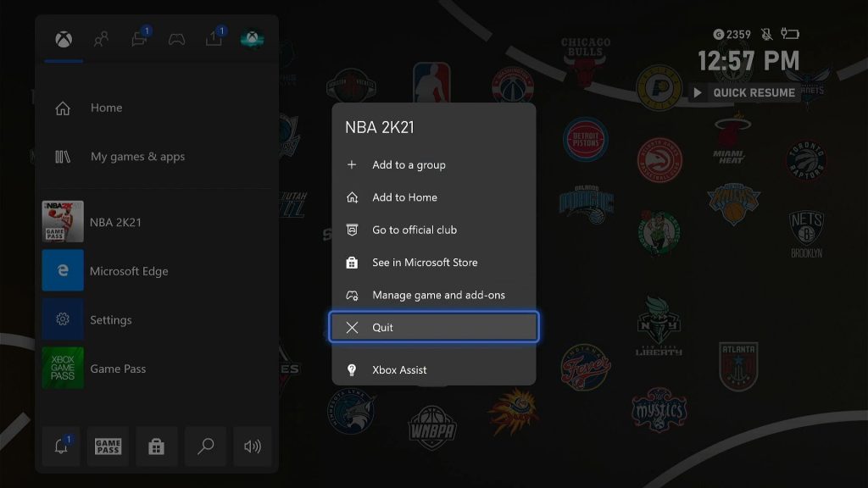
Task: Open the Profile & system avatar tab
Action: pos(253,39)
